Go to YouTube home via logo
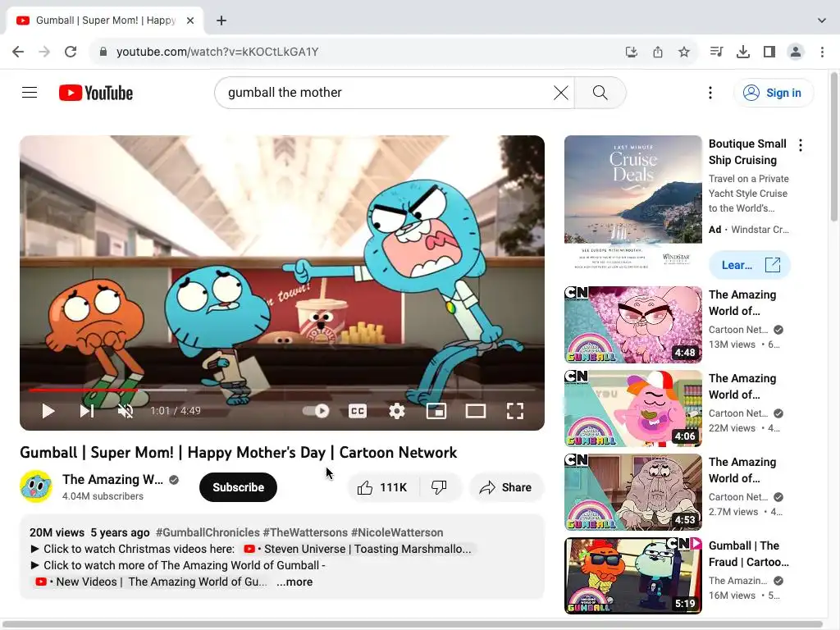This screenshot has height=630, width=840. coord(96,93)
